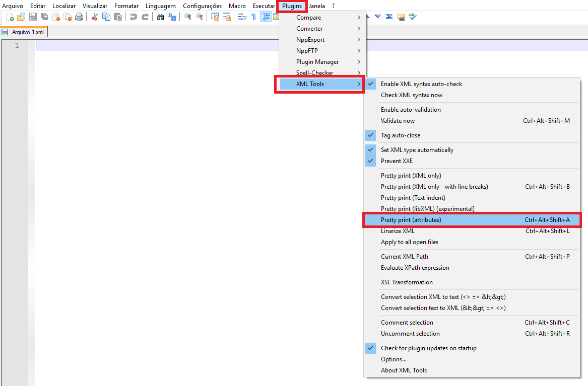Screen dimensions: 588x386
Task: Choose Check XML syntax now
Action: tap(472, 95)
